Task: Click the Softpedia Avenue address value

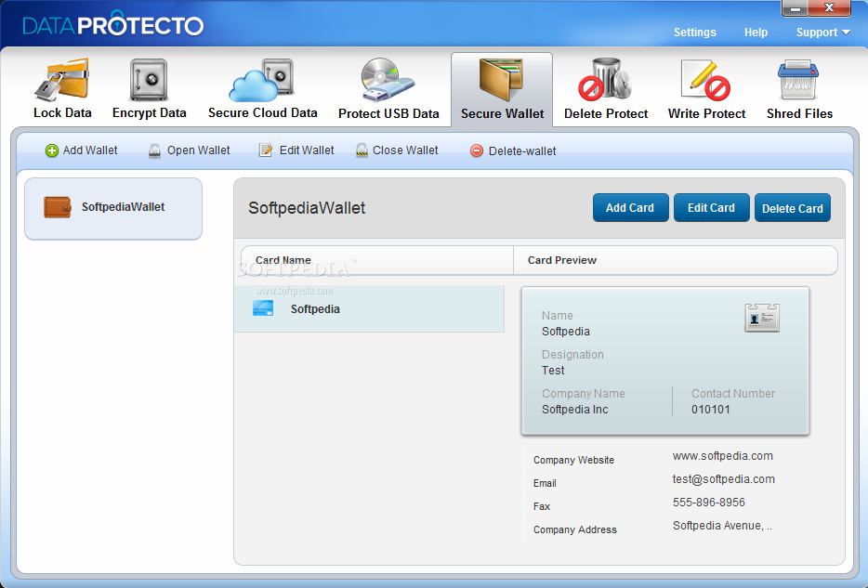Action: click(x=722, y=526)
